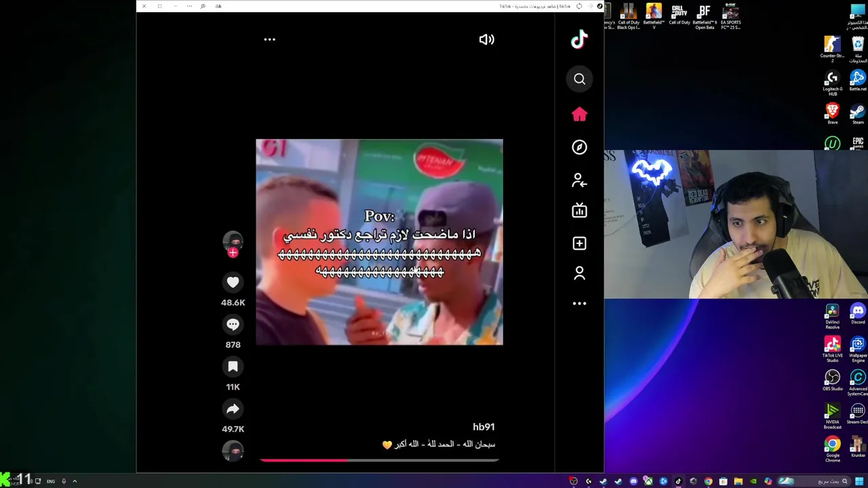Open Microsoft Store from the taskbar
868x488 pixels.
[723, 481]
